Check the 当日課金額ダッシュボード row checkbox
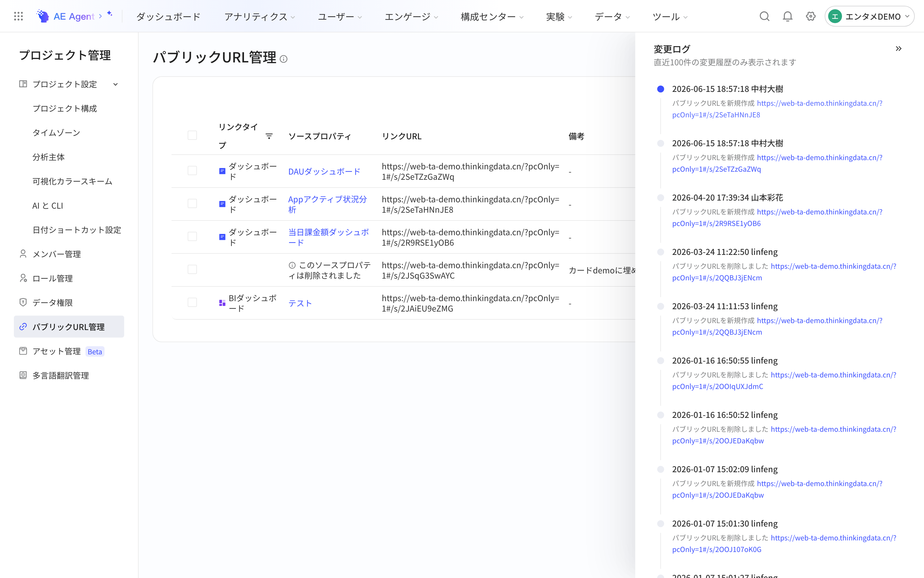 click(192, 236)
